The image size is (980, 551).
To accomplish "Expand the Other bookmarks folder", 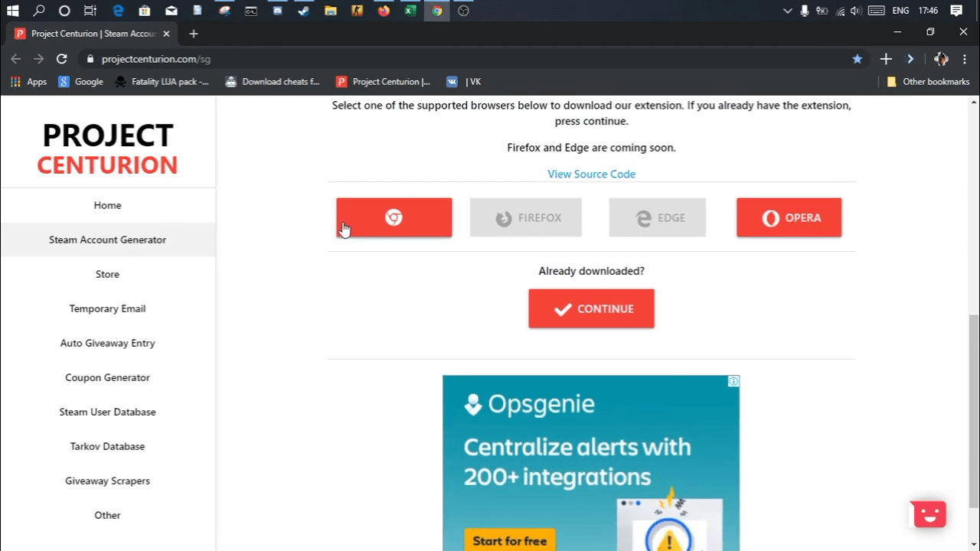I will (x=928, y=82).
